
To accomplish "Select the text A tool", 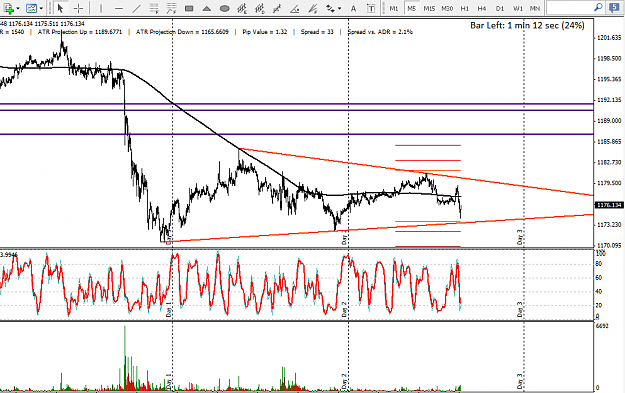I will click(x=353, y=8).
